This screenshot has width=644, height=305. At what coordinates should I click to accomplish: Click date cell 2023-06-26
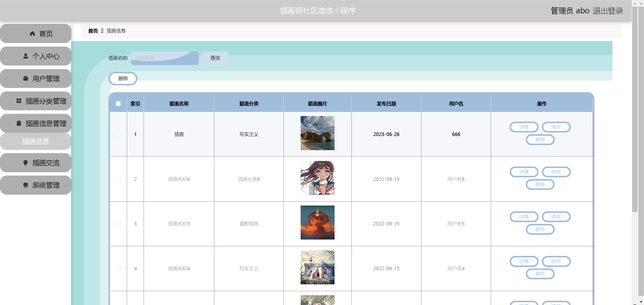tap(386, 134)
